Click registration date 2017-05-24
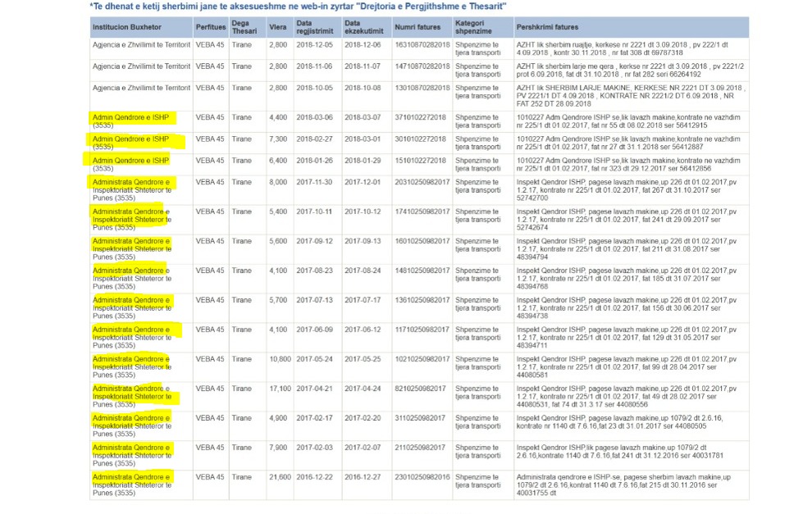 pyautogui.click(x=316, y=359)
